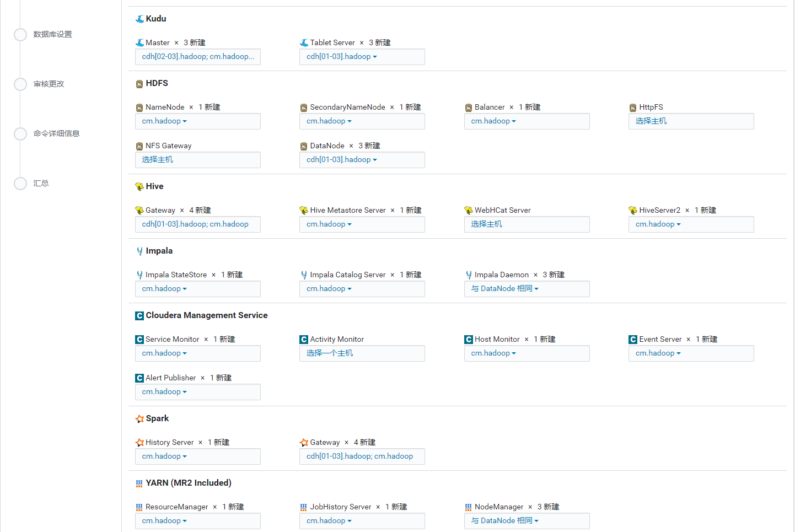795x532 pixels.
Task: Click the Impala Daemon icon
Action: click(469, 275)
